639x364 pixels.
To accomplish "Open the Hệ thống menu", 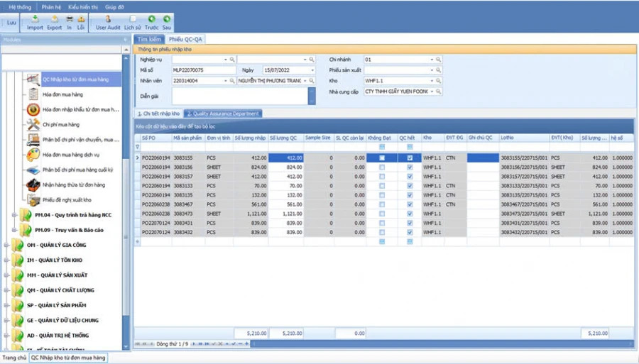I will pyautogui.click(x=20, y=7).
